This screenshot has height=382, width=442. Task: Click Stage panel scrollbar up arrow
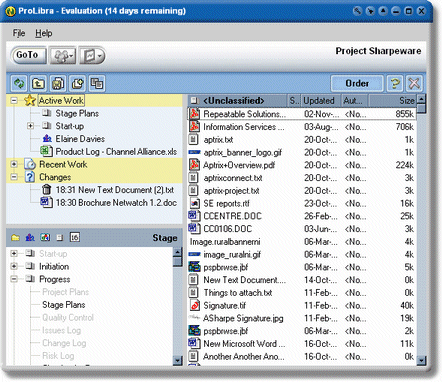(178, 252)
